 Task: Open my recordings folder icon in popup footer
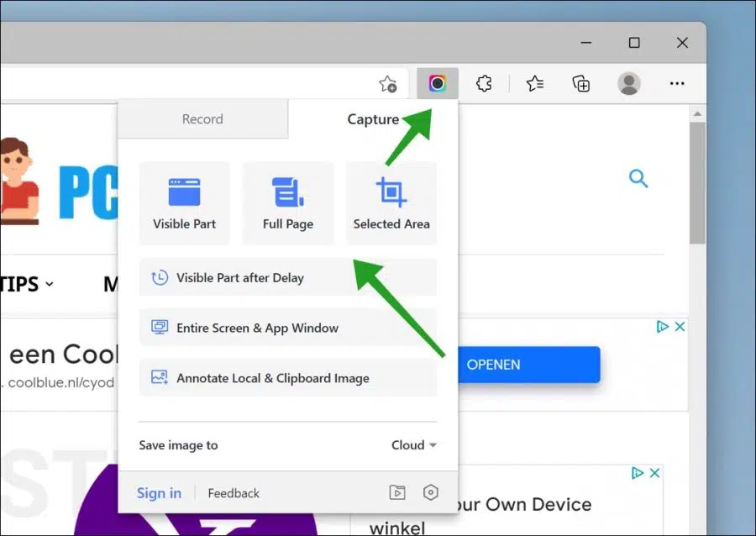397,492
